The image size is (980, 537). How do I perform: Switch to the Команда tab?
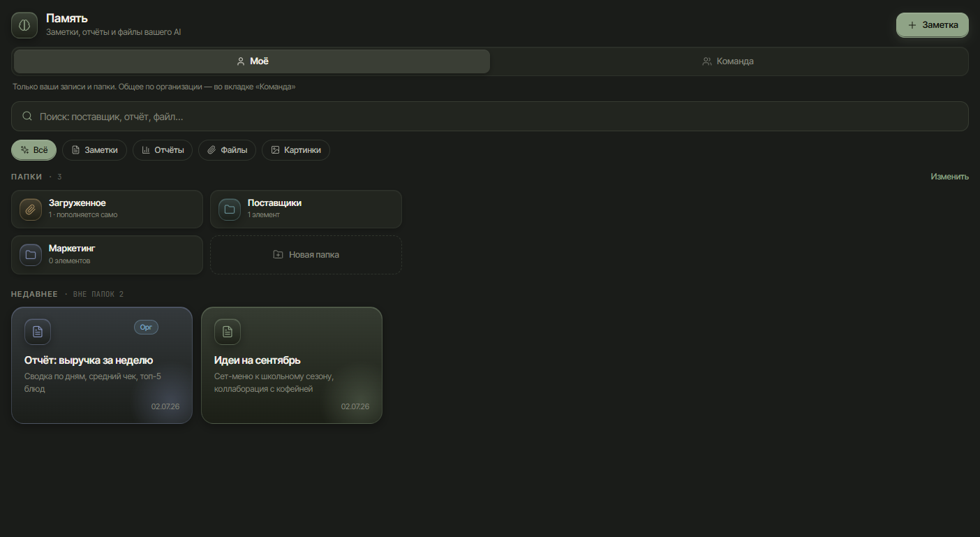coord(729,61)
